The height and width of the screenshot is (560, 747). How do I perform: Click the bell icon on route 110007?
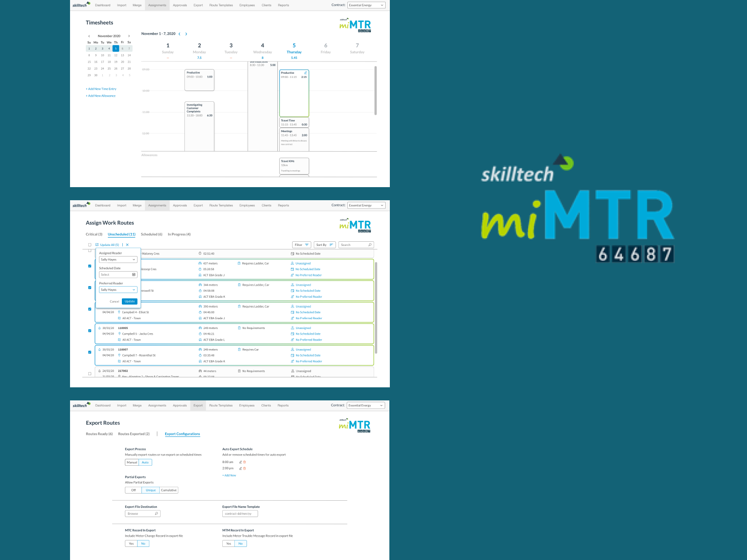point(99,350)
